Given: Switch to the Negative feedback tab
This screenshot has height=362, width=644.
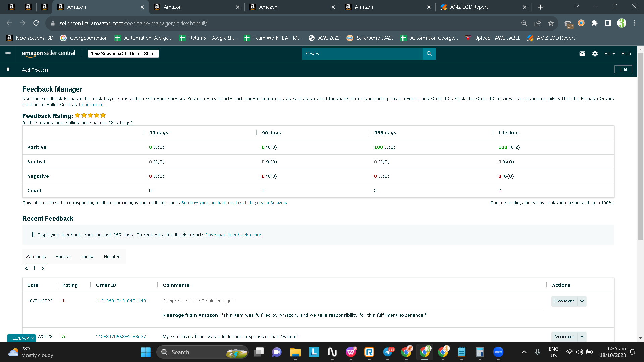Looking at the screenshot, I should 112,256.
